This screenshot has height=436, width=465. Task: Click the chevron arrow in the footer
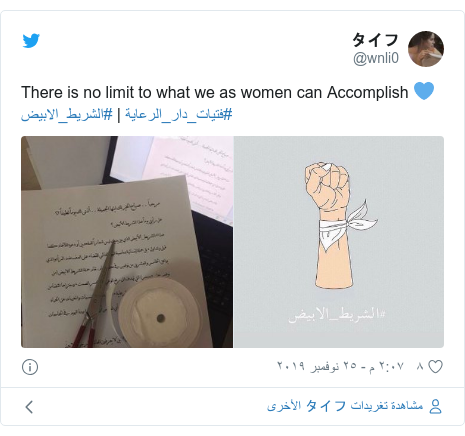point(29,407)
